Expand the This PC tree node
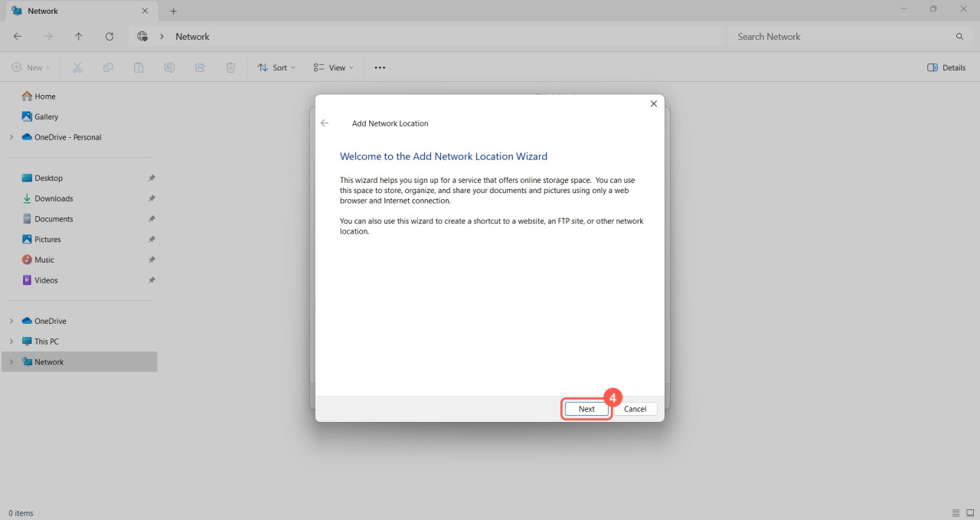The image size is (980, 520). (x=11, y=342)
